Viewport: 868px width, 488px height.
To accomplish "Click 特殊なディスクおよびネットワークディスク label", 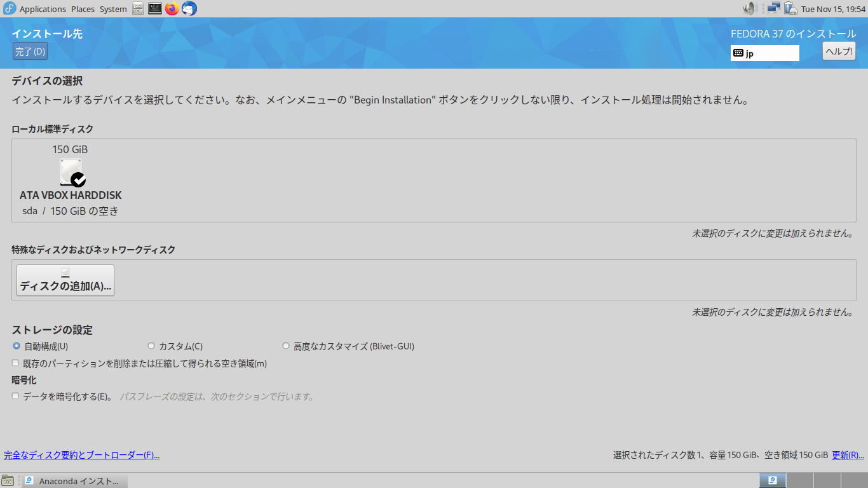I will (93, 250).
